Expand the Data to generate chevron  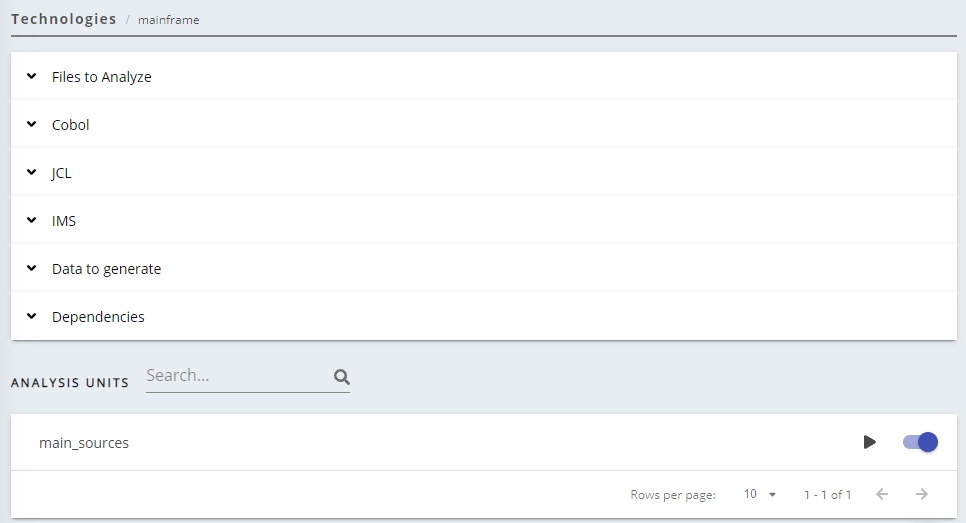(x=32, y=268)
